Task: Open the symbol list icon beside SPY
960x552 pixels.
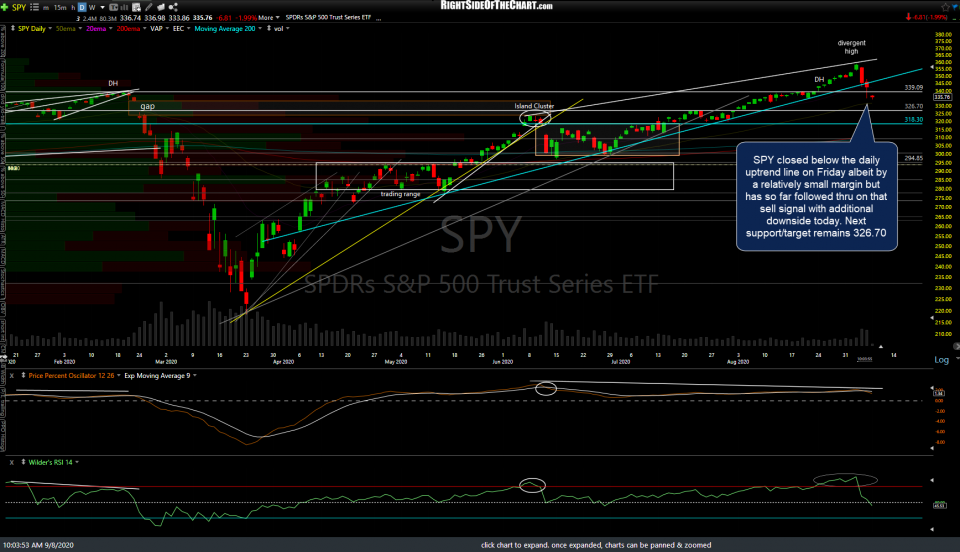Action: coord(34,7)
